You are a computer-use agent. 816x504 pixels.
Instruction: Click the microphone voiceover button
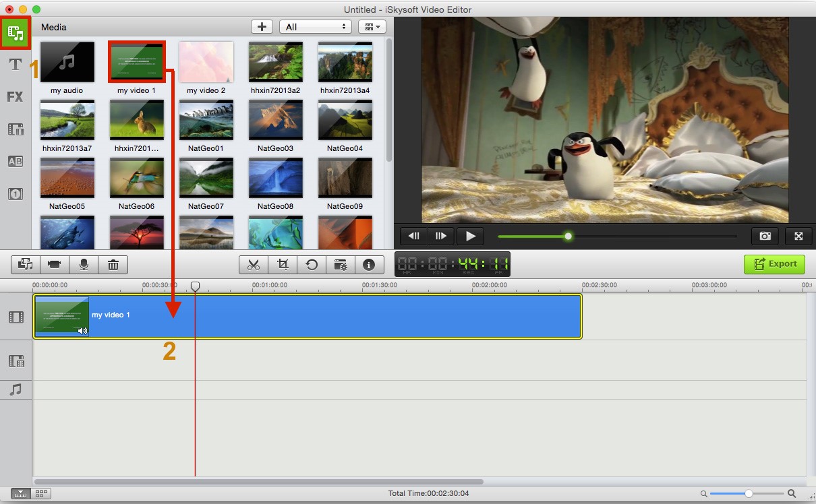tap(84, 265)
